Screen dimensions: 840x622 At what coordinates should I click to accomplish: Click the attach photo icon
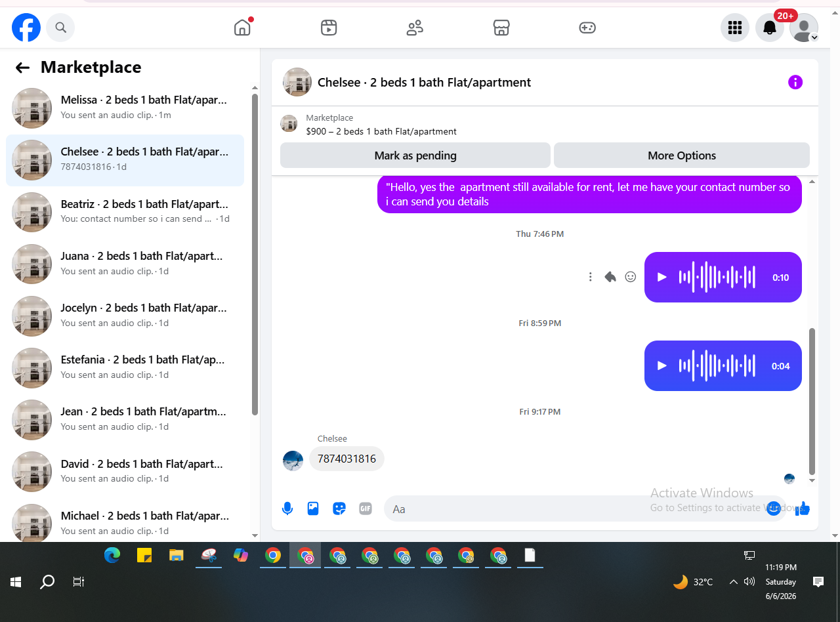[313, 508]
